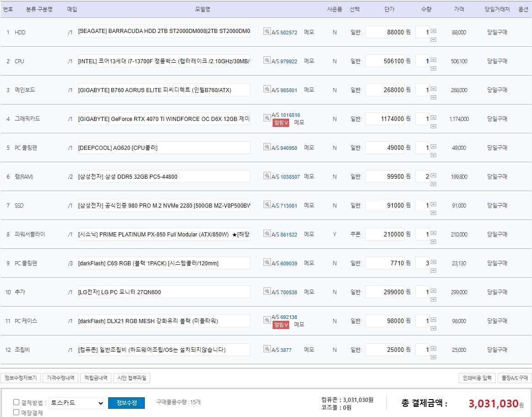This screenshot has width=532, height=417.
Task: Check the 결제방법 checkbox
Action: [16, 402]
